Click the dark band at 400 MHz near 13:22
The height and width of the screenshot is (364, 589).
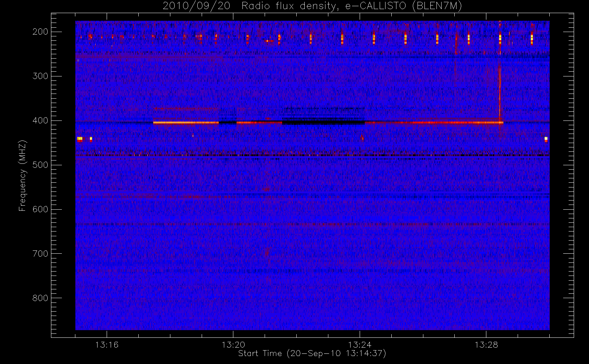323,123
